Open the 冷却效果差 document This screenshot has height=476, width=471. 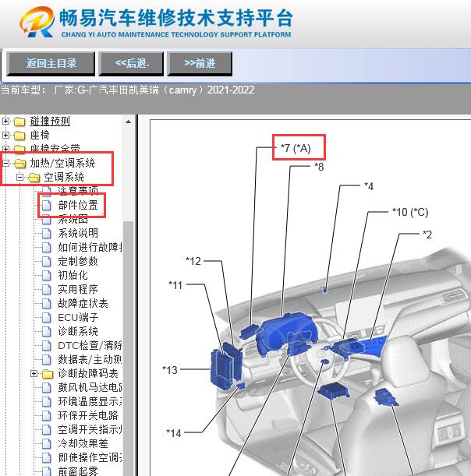pyautogui.click(x=83, y=443)
